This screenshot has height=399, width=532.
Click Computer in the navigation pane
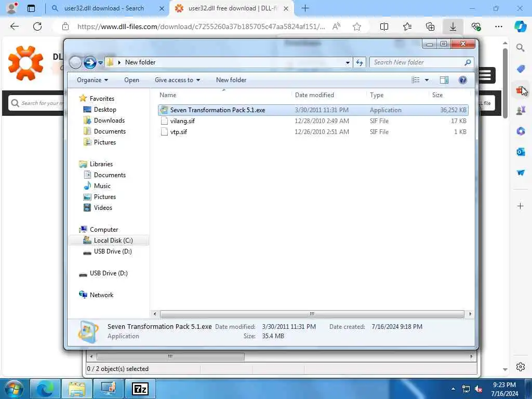[x=104, y=230]
